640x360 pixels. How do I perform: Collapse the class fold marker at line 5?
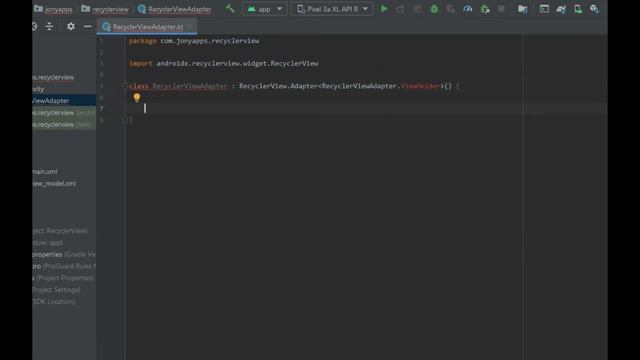[x=125, y=86]
